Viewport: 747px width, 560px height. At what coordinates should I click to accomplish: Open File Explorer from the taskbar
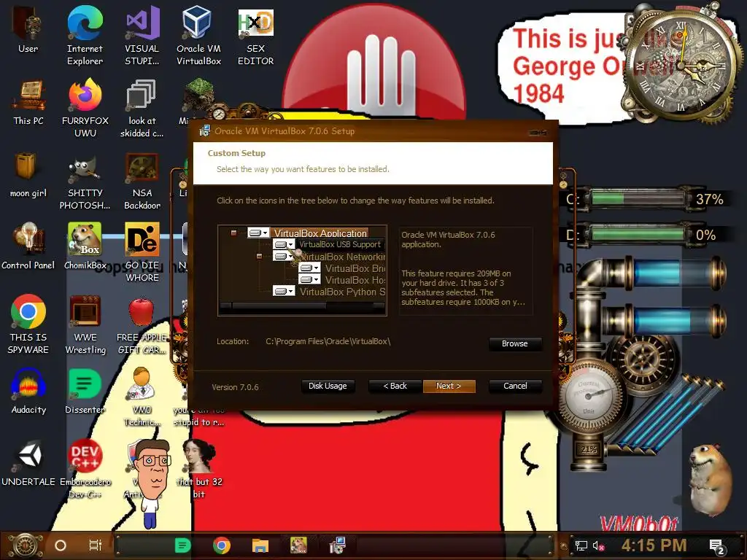click(x=260, y=545)
